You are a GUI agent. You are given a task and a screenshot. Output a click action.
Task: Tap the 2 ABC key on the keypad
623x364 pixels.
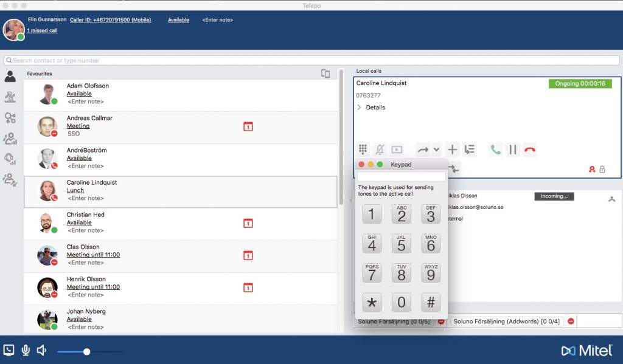pos(402,214)
